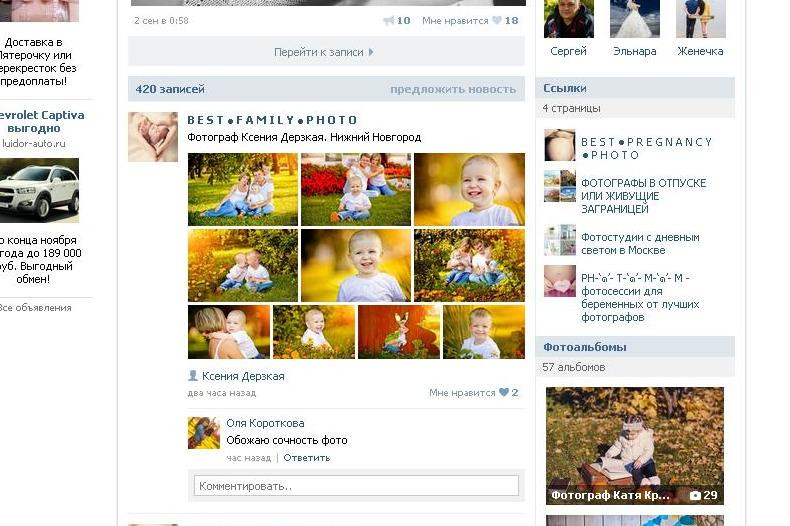
Task: Open Оля Короткова's commenter avatar
Action: click(204, 433)
